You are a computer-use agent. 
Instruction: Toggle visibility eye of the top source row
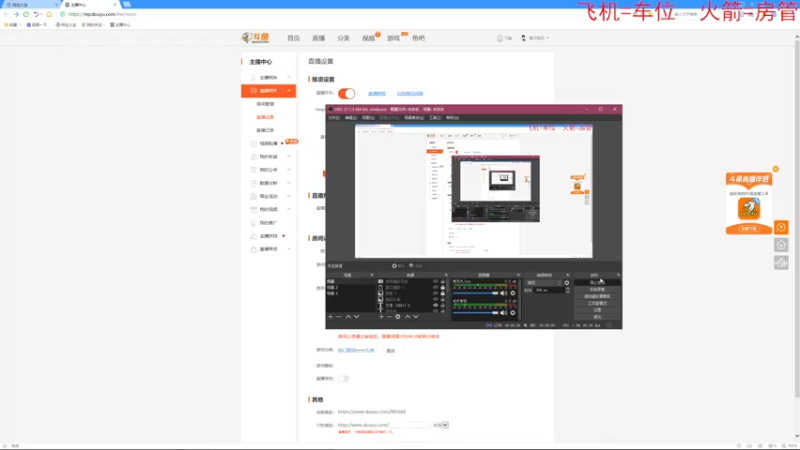point(435,282)
